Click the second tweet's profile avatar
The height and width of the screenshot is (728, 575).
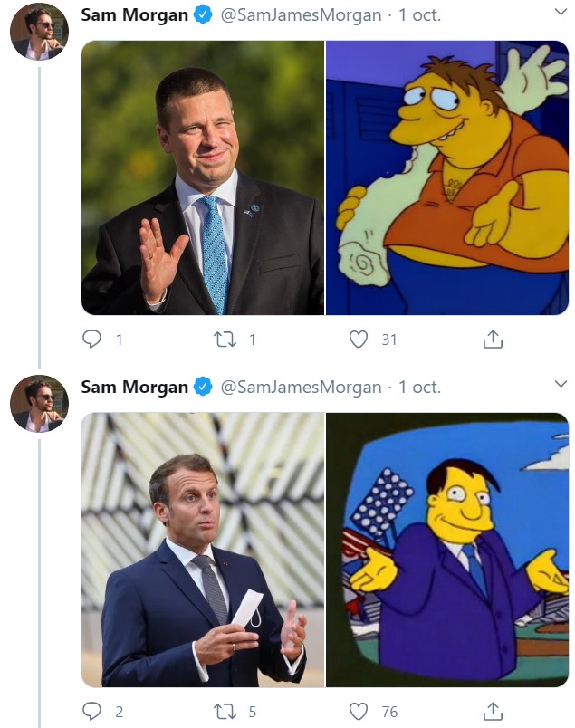tap(39, 403)
